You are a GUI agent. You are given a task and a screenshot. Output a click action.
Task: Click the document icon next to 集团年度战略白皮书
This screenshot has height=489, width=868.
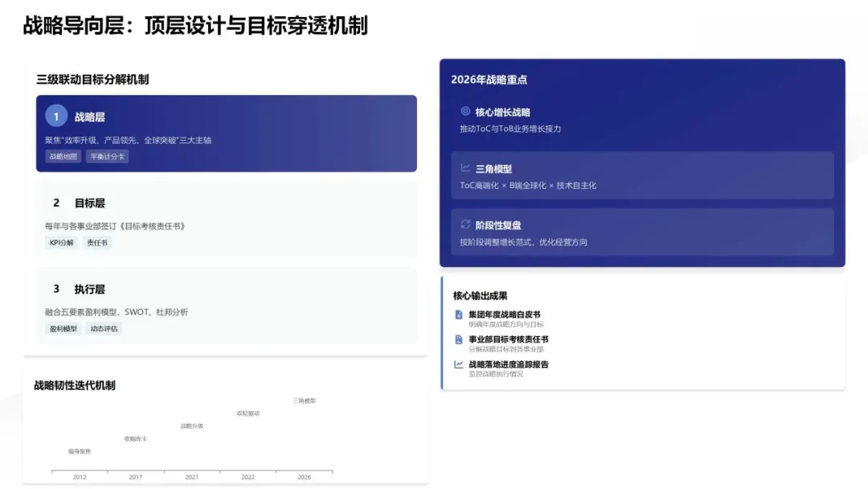click(458, 314)
